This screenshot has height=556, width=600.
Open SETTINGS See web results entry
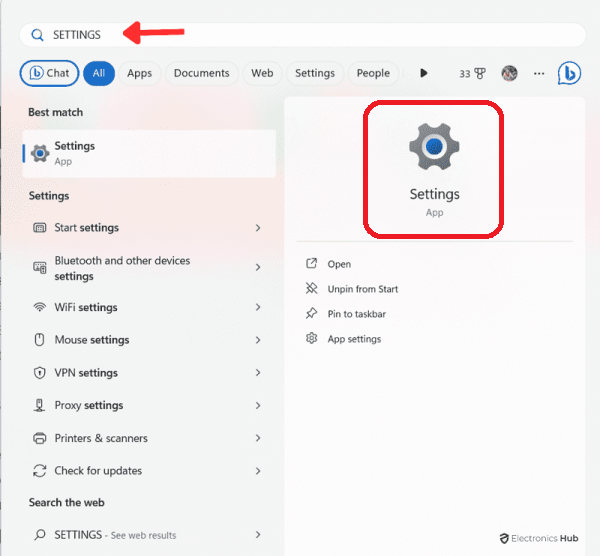point(149,535)
